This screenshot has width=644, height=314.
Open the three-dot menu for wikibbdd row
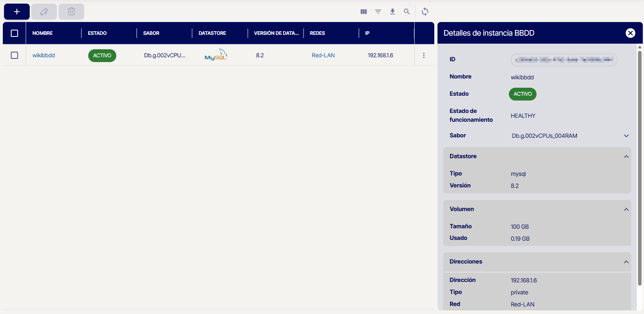(x=424, y=55)
